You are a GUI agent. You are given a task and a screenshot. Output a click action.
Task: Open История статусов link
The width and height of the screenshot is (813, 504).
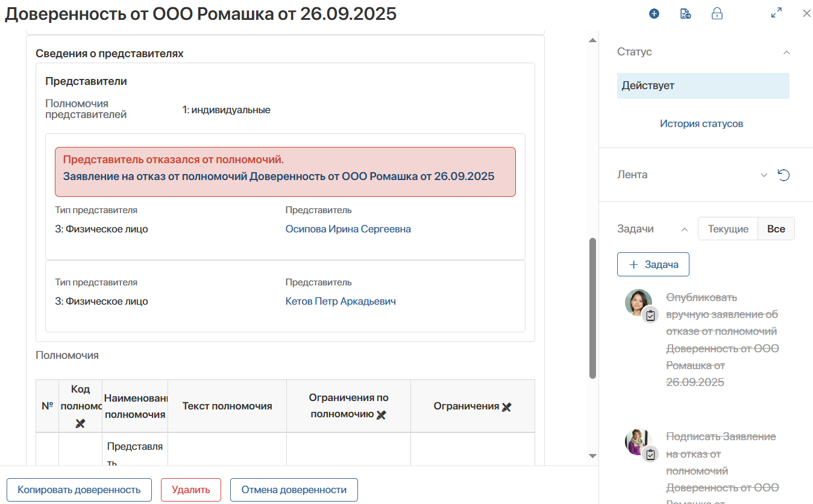(x=702, y=123)
